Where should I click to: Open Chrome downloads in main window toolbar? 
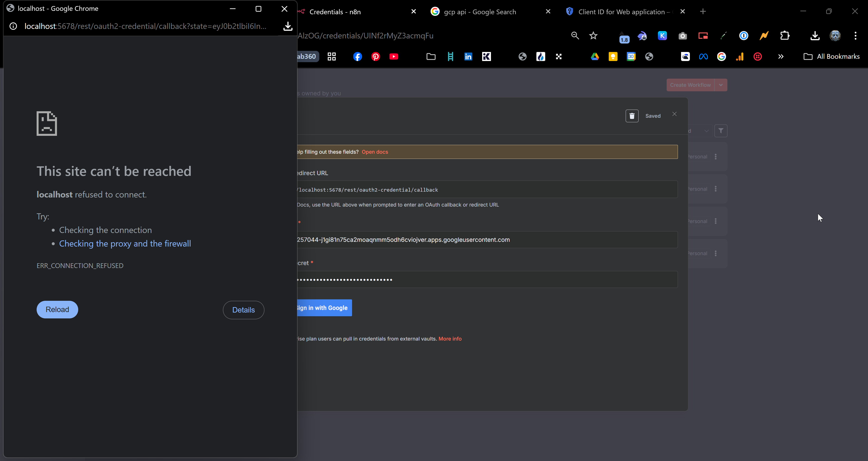click(x=815, y=35)
